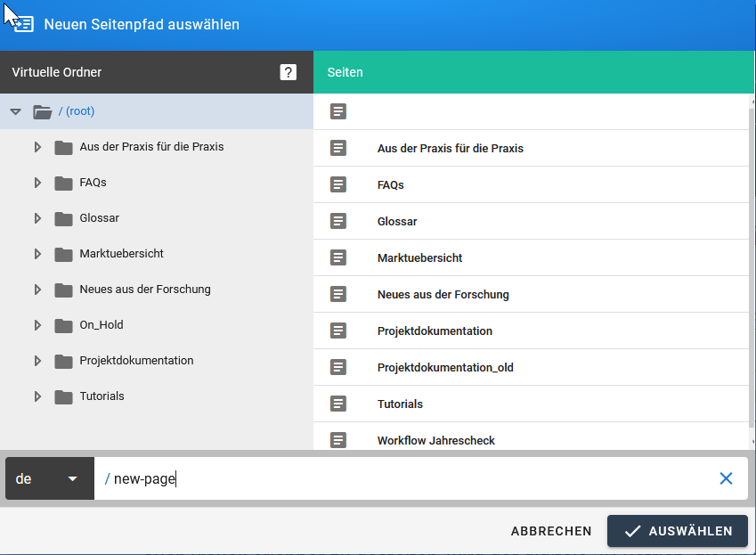
Task: Collapse the root folder tree
Action: point(15,111)
